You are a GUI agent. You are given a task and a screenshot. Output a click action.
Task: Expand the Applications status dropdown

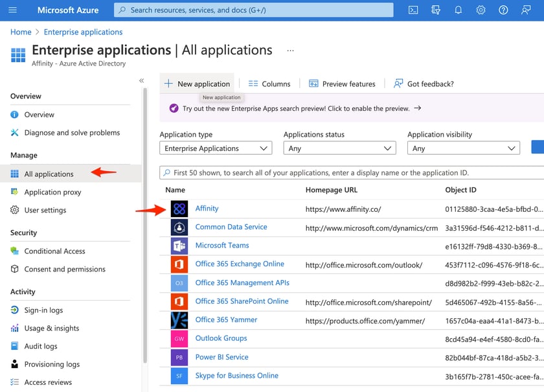tap(339, 148)
